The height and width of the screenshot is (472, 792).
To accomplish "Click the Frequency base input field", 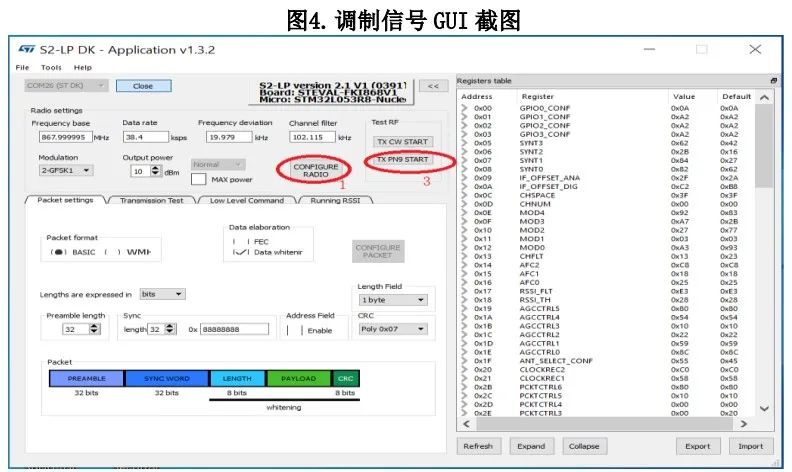I will tap(66, 137).
